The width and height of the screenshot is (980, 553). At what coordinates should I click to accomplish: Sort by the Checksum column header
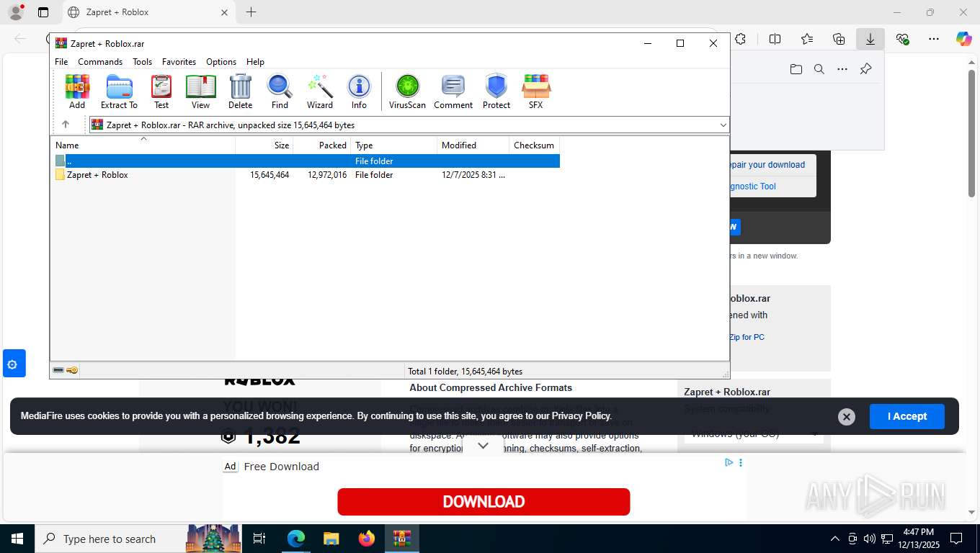[535, 145]
